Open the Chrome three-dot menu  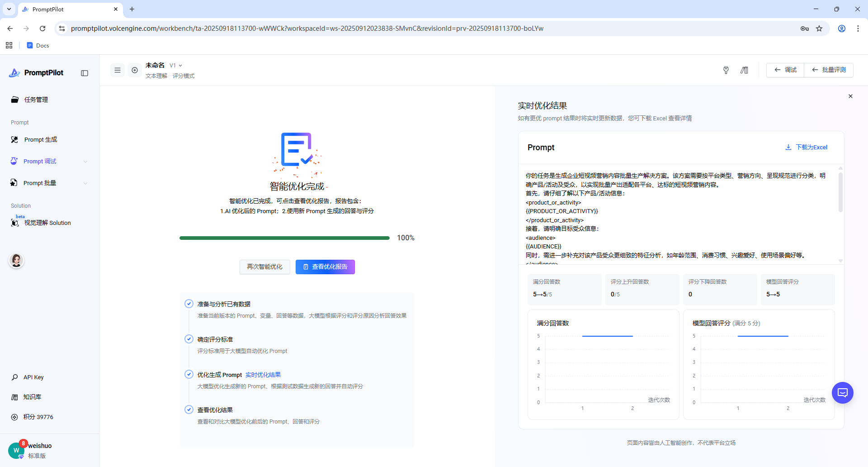click(858, 29)
